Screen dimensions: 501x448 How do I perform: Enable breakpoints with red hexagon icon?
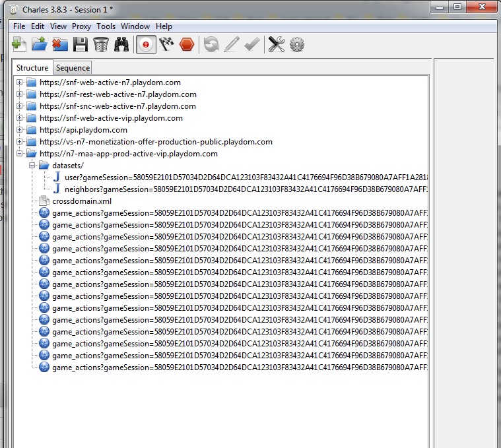pos(187,44)
